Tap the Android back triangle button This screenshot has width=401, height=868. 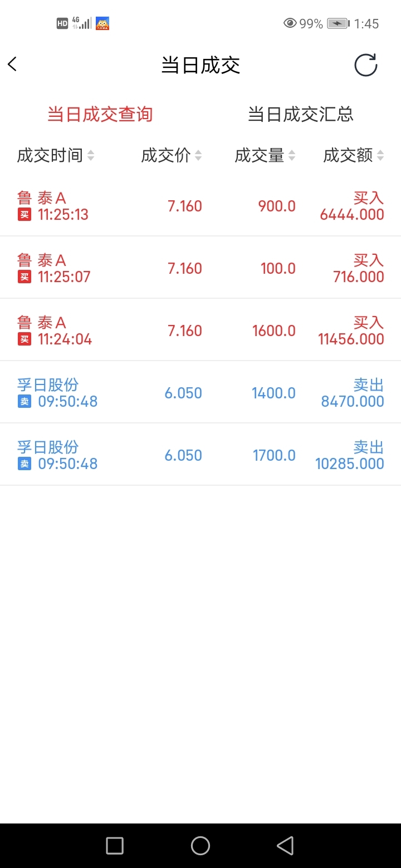(285, 846)
